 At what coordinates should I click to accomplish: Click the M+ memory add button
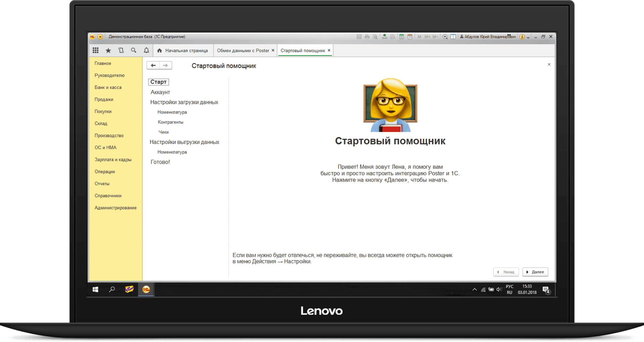pos(427,37)
